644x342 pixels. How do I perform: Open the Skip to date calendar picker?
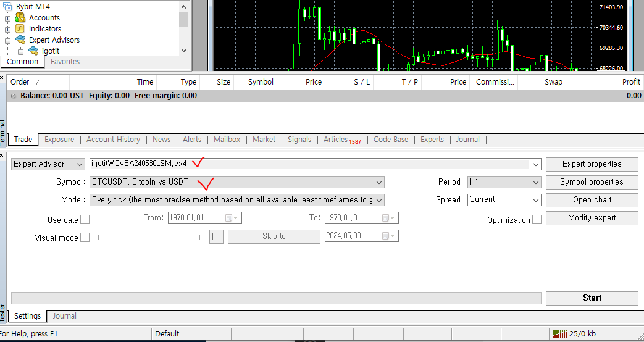coord(390,236)
